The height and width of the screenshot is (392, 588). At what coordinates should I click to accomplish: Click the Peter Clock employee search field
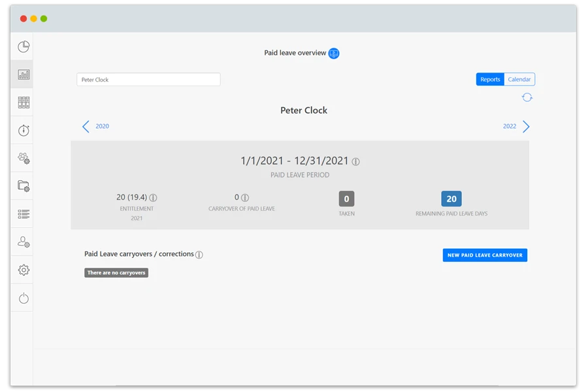coord(148,79)
